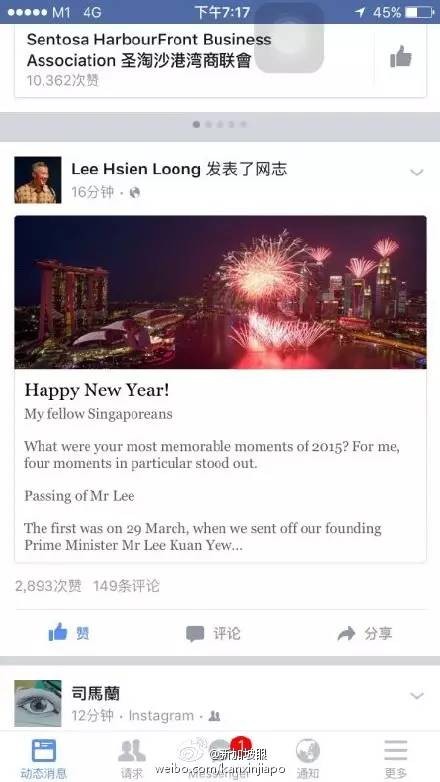
Task: Share the post with 分享
Action: (365, 634)
